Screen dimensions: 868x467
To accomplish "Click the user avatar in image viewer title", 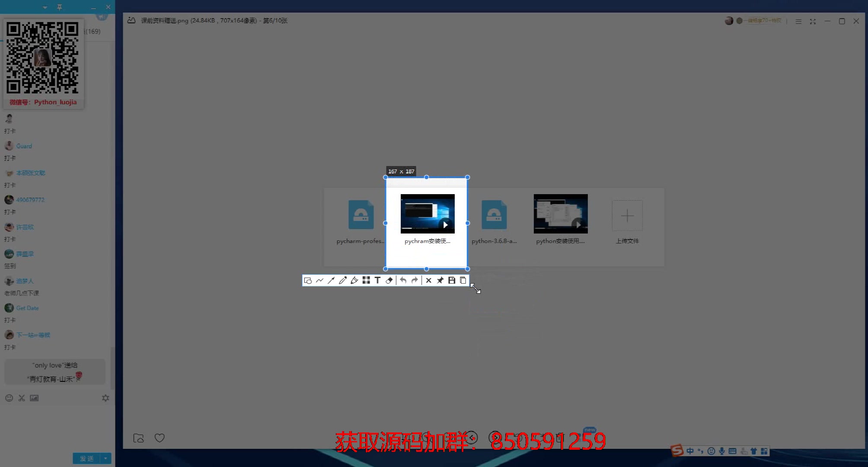I will (x=729, y=21).
